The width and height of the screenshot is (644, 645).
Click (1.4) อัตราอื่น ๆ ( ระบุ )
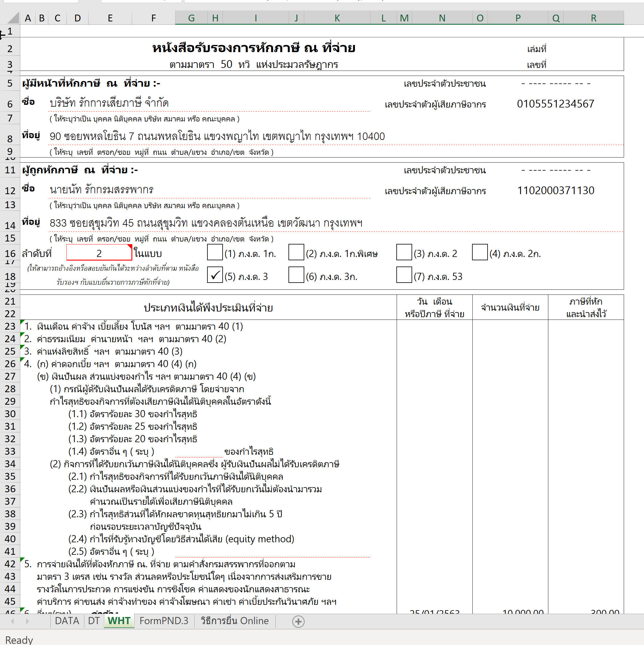pos(111,451)
